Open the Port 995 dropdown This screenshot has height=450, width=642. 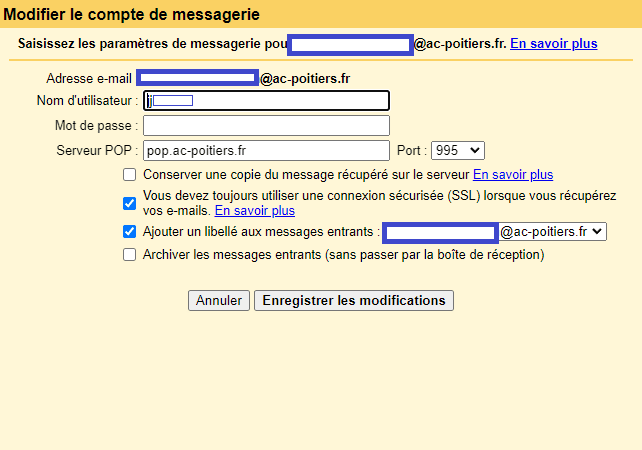(x=458, y=151)
